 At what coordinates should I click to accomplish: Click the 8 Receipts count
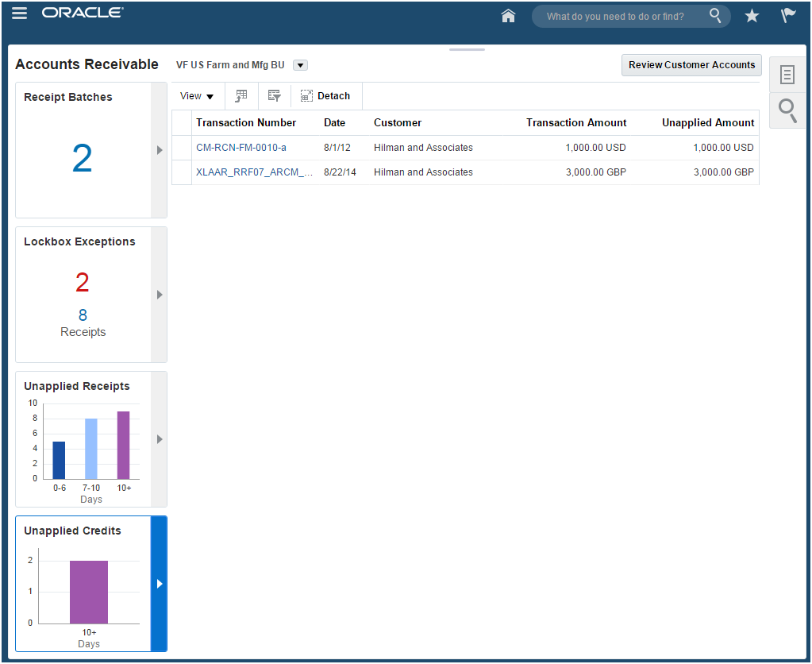click(83, 315)
